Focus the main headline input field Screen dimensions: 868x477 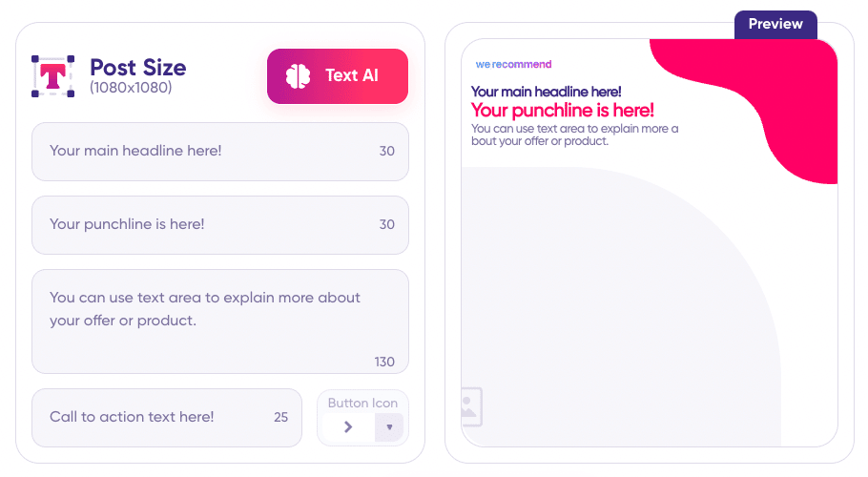click(219, 151)
